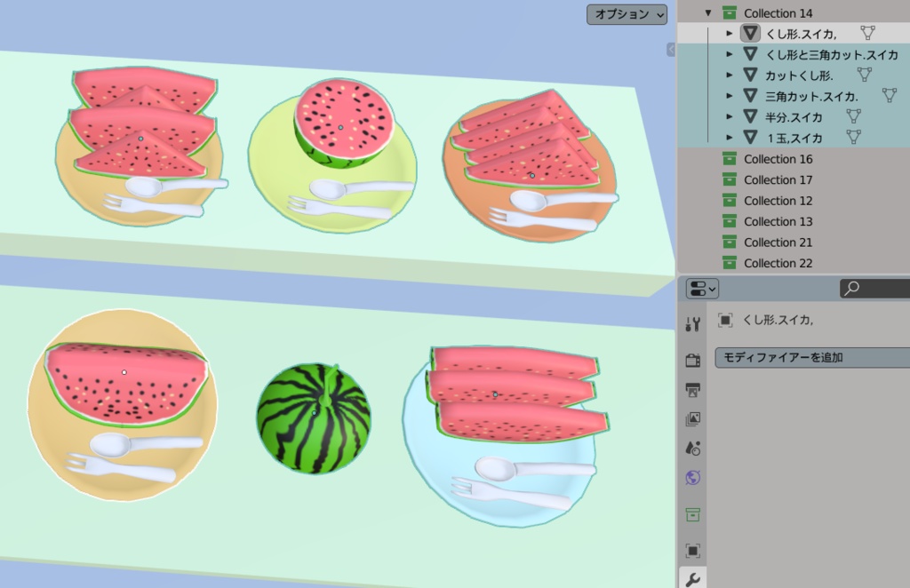The height and width of the screenshot is (588, 910).
Task: Open the オプション dropdown in viewport
Action: (x=627, y=14)
